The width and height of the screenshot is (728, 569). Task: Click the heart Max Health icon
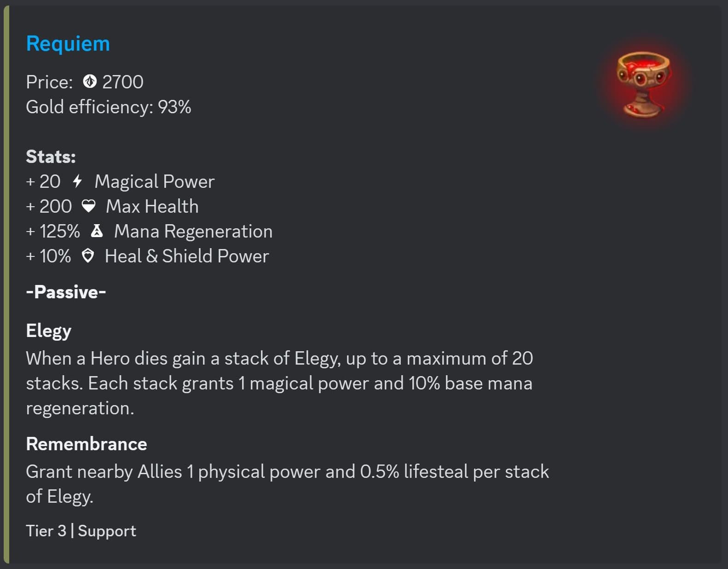tap(88, 206)
